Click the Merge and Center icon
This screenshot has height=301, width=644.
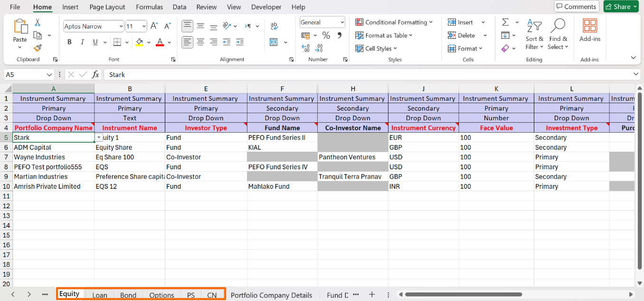(x=274, y=42)
